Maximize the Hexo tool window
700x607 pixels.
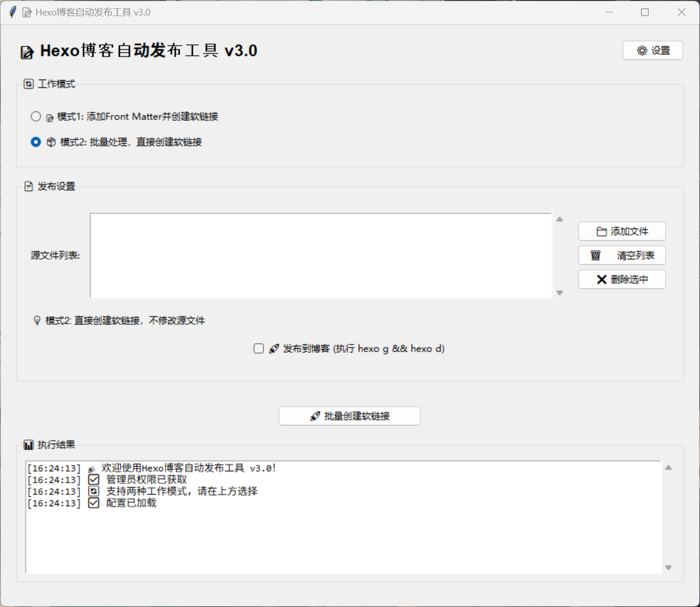645,12
